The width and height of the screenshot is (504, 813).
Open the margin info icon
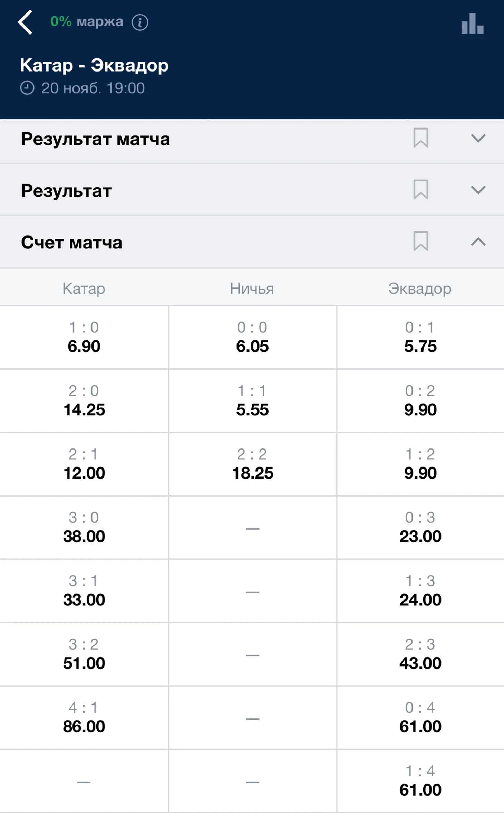(140, 22)
